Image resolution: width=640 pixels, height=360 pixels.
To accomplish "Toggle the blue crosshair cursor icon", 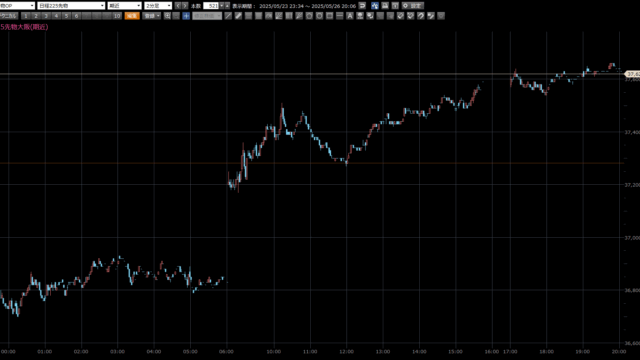I will 186,16.
